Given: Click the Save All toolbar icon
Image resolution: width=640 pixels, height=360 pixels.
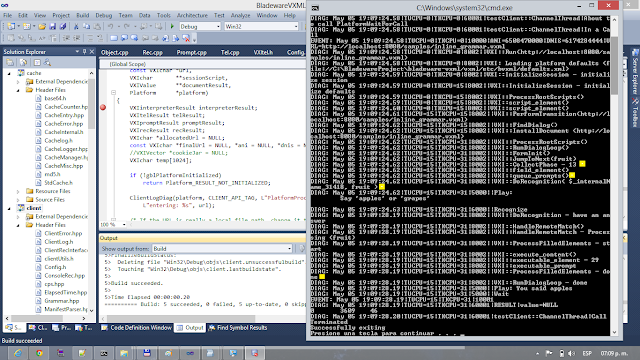Looking at the screenshot, I should tap(63, 27).
